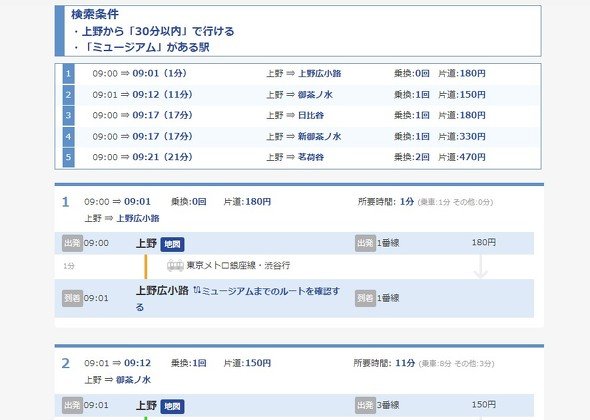The height and width of the screenshot is (420, 590).
Task: Click 出発 badge beside 3番線 in route 2
Action: coord(365,405)
